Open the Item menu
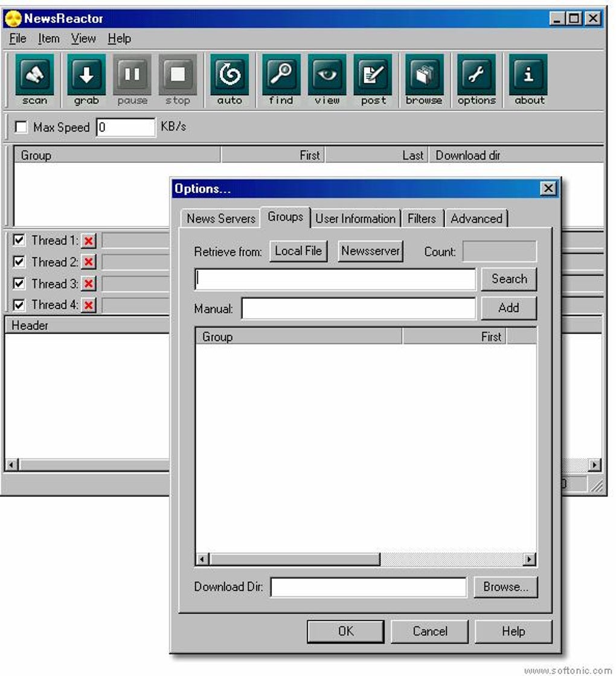Image resolution: width=616 pixels, height=676 pixels. point(49,39)
